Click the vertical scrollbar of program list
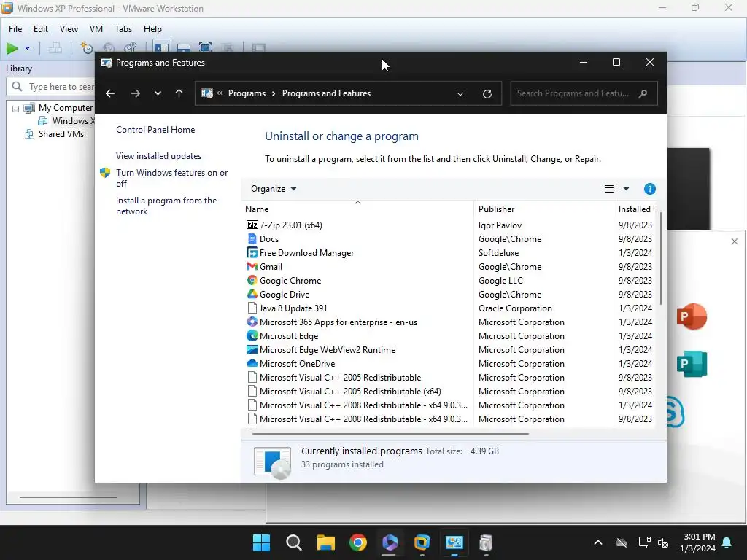 click(661, 258)
